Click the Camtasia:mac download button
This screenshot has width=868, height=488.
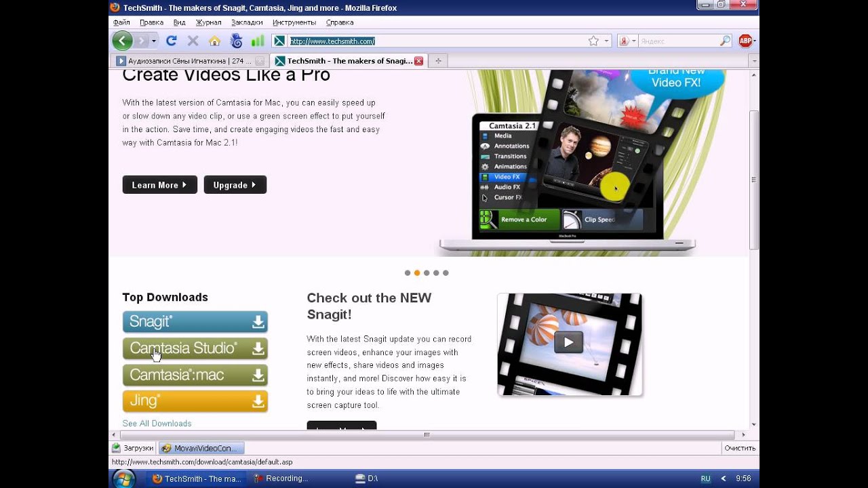(195, 375)
